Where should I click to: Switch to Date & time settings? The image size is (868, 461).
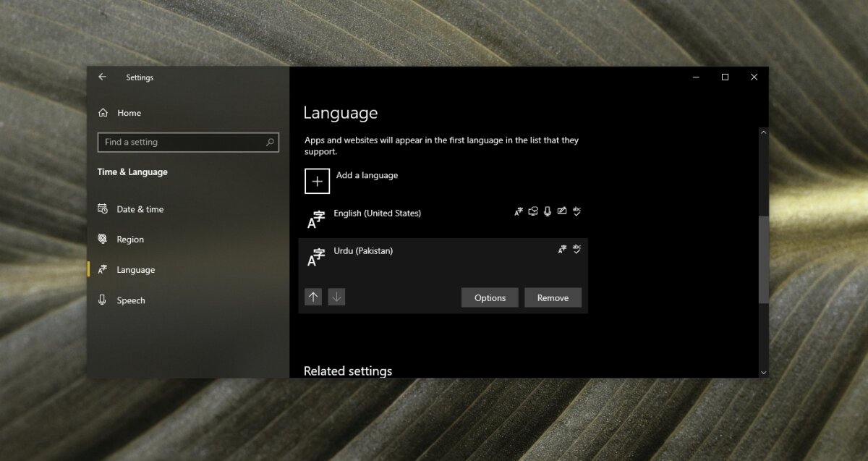tap(139, 209)
